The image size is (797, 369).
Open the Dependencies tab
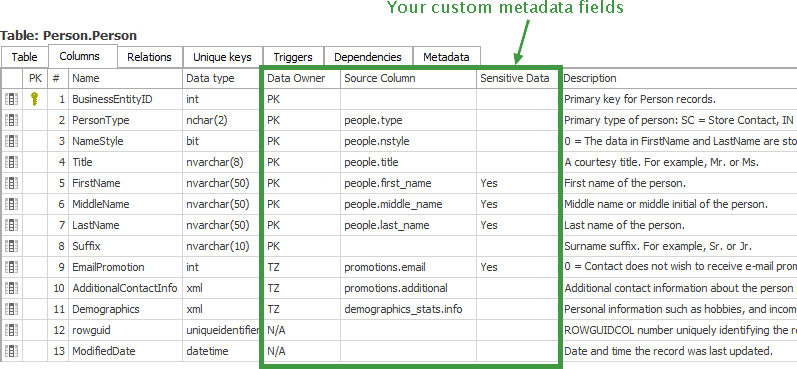coord(368,57)
